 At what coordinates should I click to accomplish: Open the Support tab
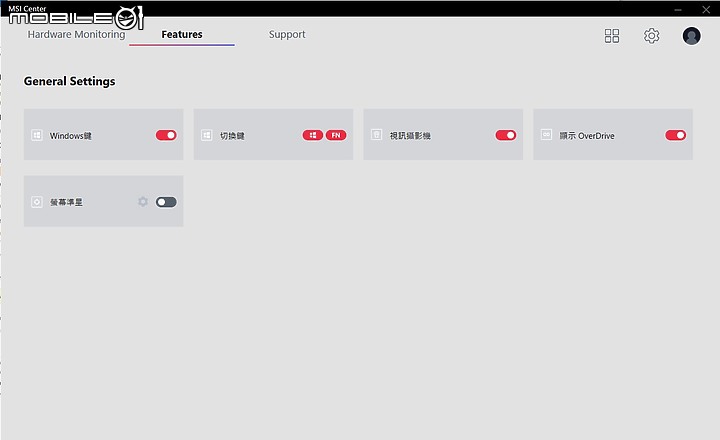287,34
